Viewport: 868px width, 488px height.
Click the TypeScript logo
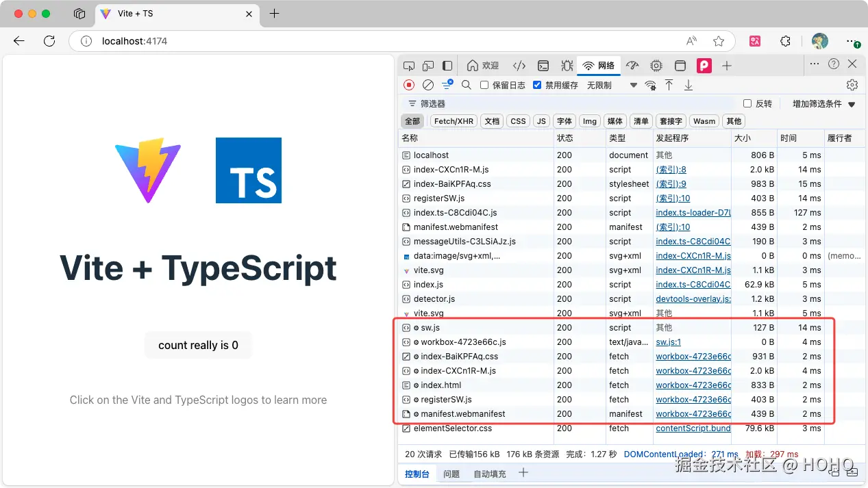[x=249, y=170]
